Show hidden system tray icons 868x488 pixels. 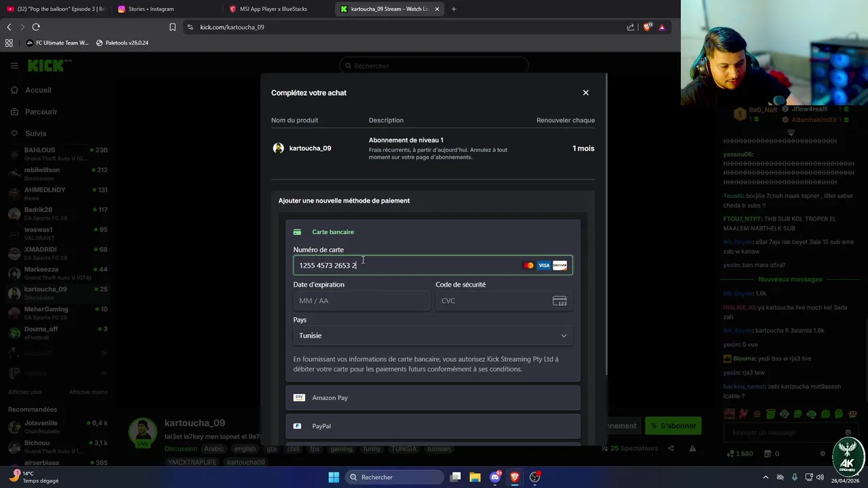(766, 477)
